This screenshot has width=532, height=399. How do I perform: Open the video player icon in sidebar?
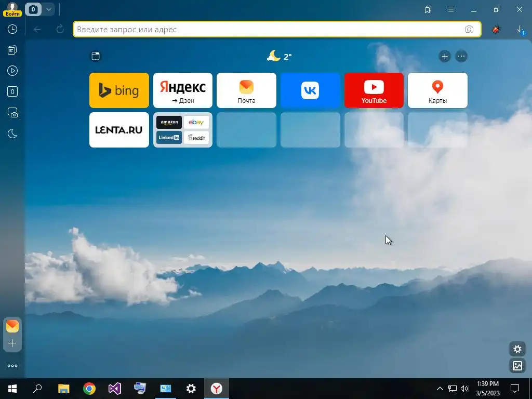(x=12, y=71)
